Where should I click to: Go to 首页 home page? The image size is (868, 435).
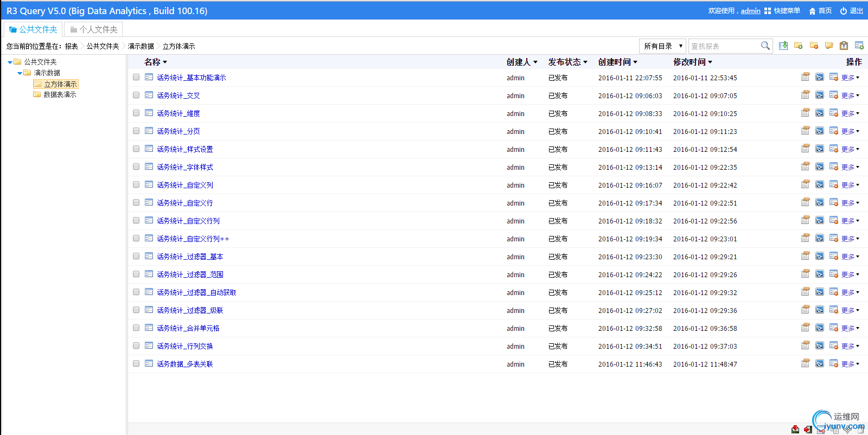(820, 11)
